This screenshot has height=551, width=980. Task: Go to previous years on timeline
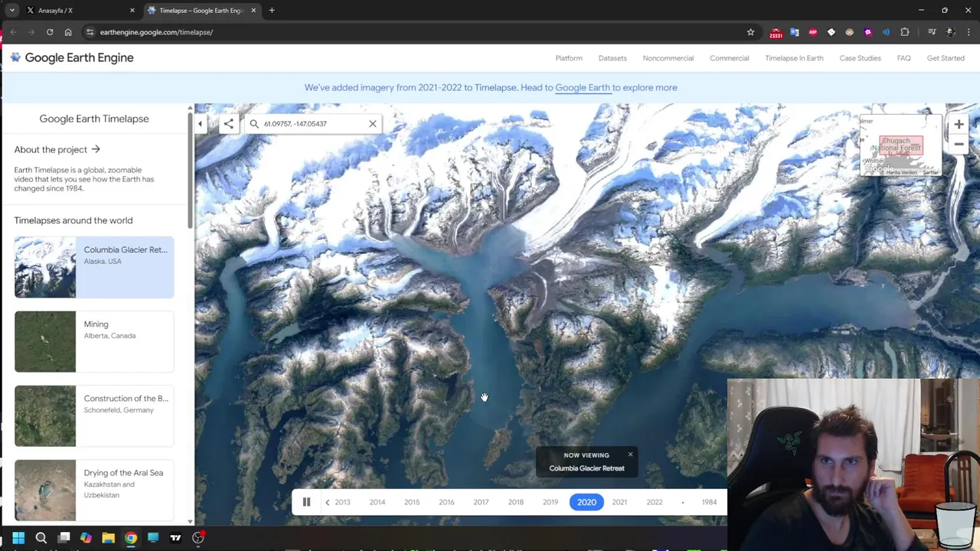click(327, 502)
